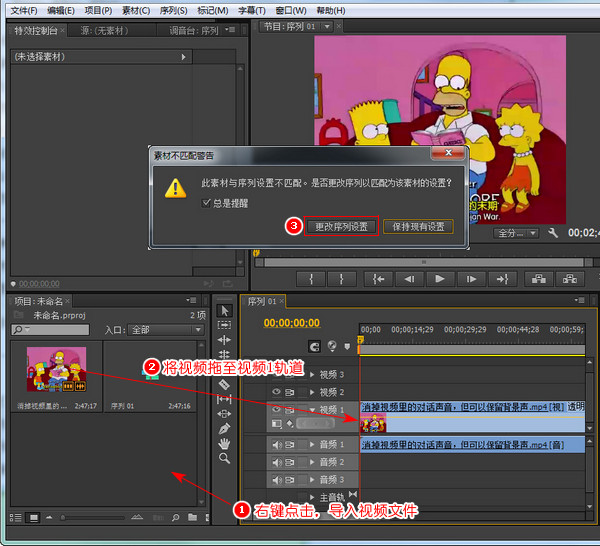Select the Slip tool

pos(224,399)
